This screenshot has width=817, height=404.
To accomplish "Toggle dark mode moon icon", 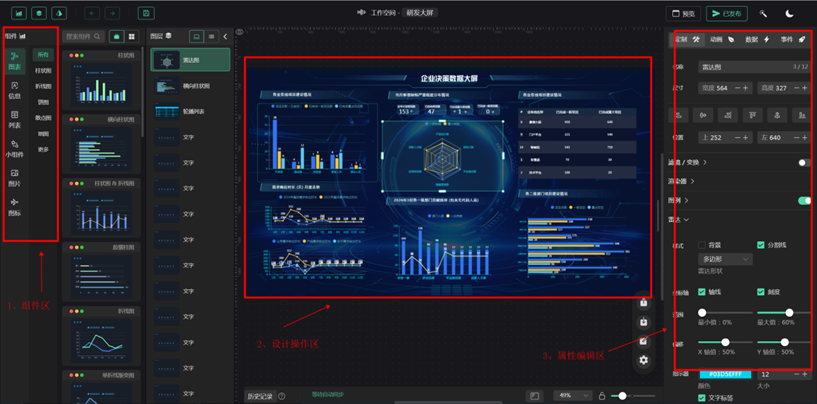I will point(790,14).
